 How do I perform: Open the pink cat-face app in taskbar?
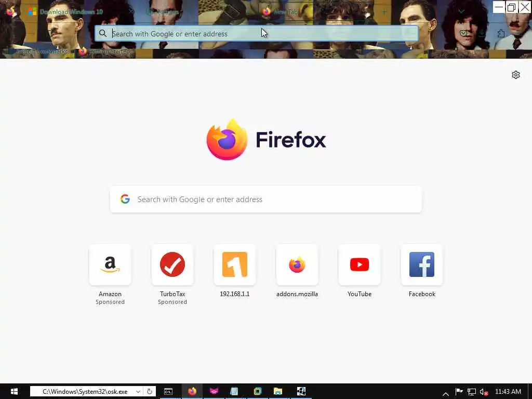214,392
